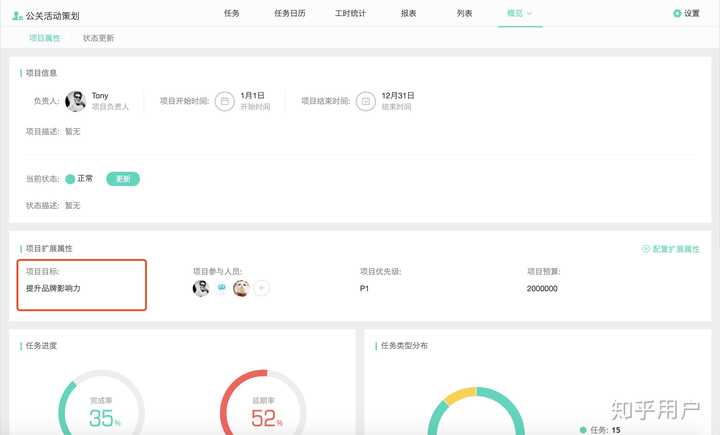The image size is (720, 435).
Task: Click the end date 12月31日
Action: point(398,96)
